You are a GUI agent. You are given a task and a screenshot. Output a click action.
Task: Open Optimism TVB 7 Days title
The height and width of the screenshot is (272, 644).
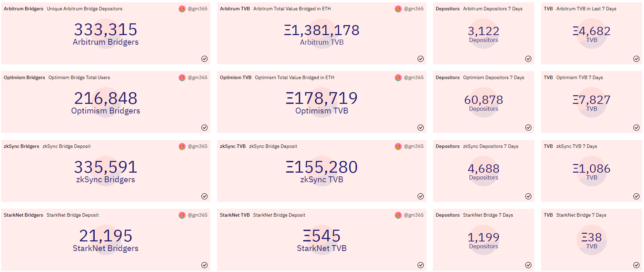[580, 78]
